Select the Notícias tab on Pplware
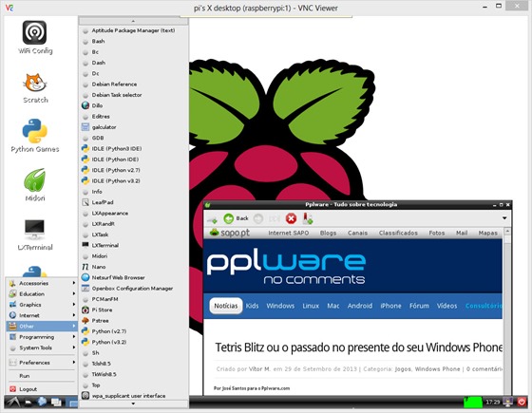 (226, 306)
